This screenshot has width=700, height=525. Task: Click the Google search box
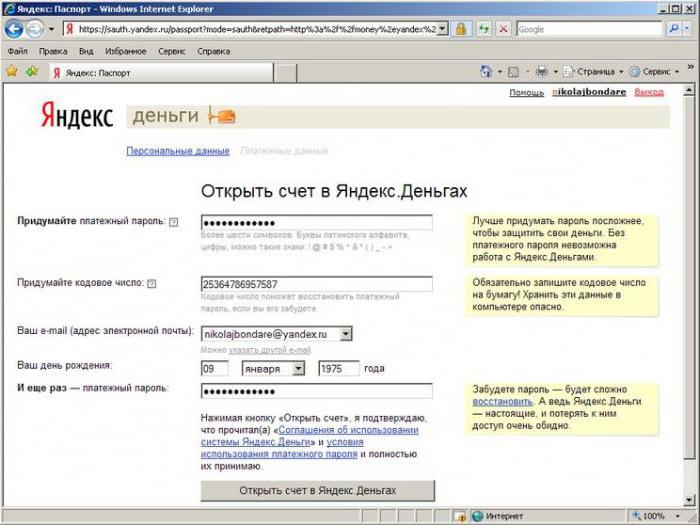pos(589,29)
